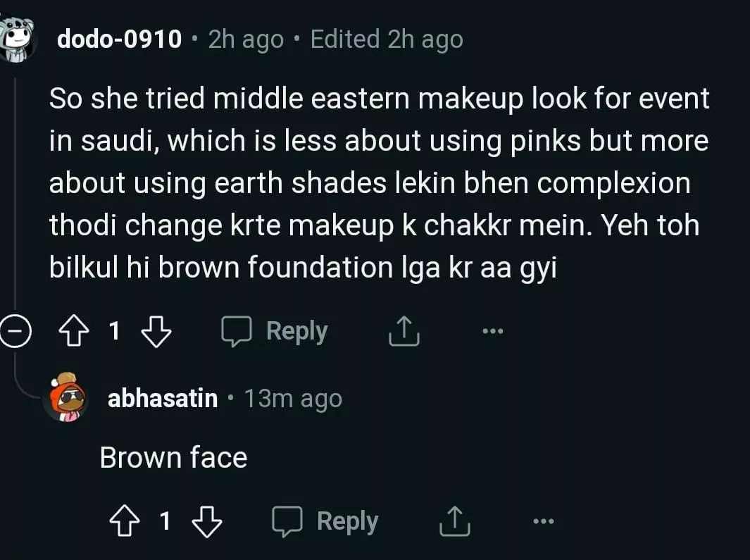Downvote the dodo-0910 comment
The height and width of the screenshot is (560, 750).
point(156,332)
